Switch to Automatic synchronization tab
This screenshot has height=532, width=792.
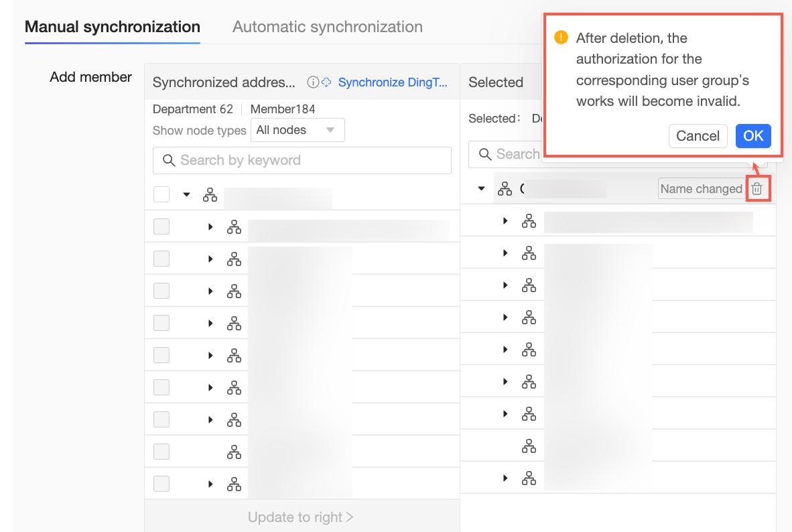(x=327, y=27)
